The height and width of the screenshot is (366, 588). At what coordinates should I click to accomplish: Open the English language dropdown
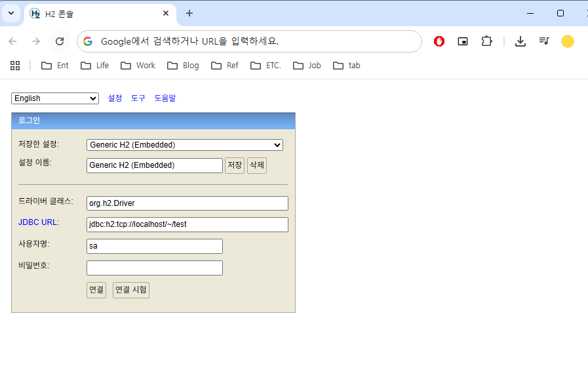(55, 98)
